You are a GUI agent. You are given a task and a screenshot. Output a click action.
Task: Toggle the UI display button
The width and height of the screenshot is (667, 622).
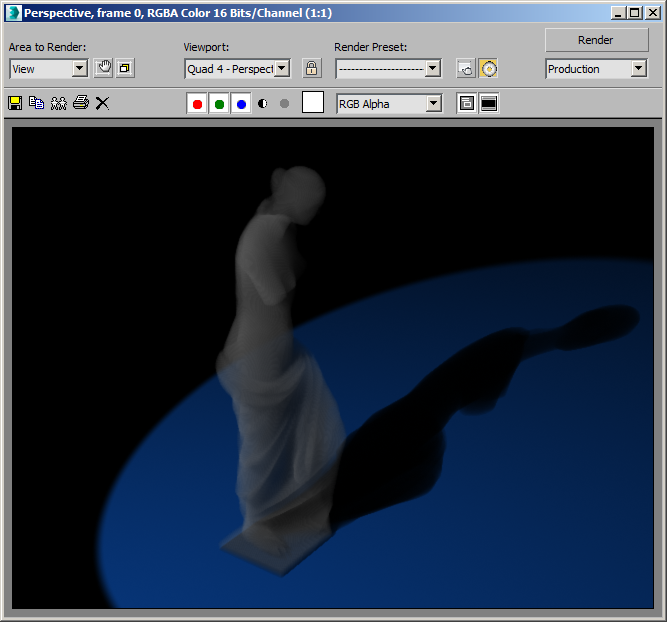click(489, 103)
